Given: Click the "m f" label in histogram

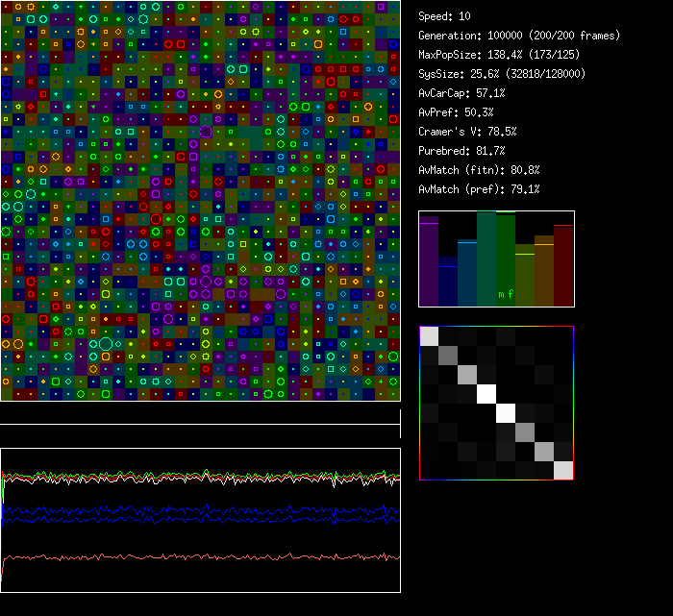Looking at the screenshot, I should click(x=505, y=294).
